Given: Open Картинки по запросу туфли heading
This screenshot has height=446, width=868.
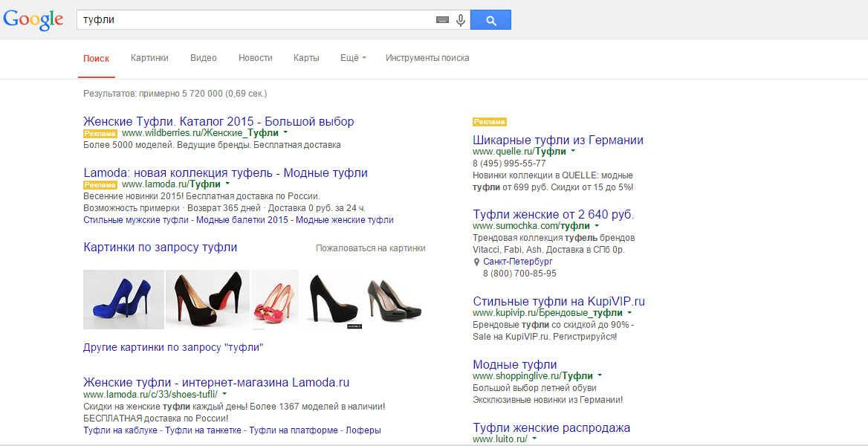Looking at the screenshot, I should (161, 247).
